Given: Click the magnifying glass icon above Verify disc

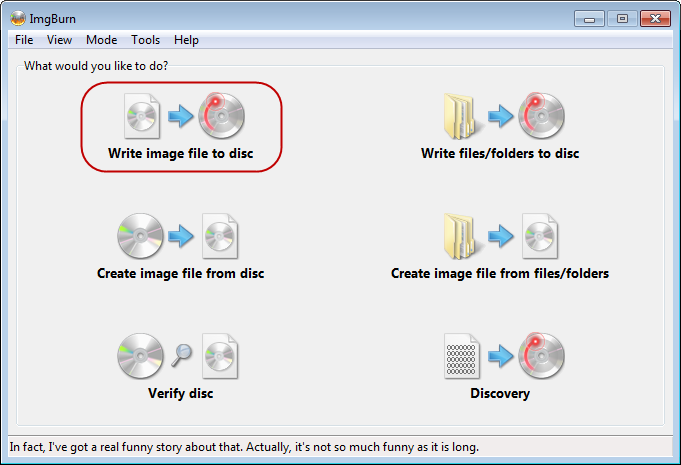Looking at the screenshot, I should [182, 355].
